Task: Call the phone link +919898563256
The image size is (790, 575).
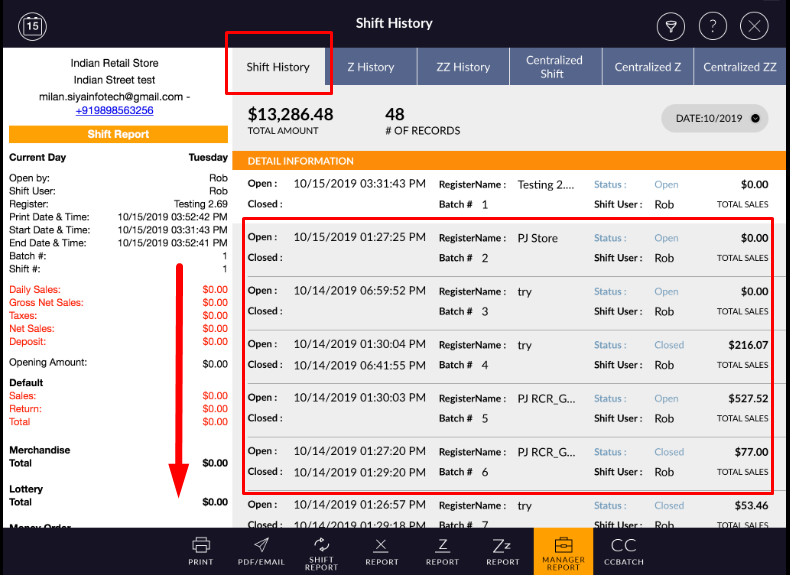Action: click(114, 110)
